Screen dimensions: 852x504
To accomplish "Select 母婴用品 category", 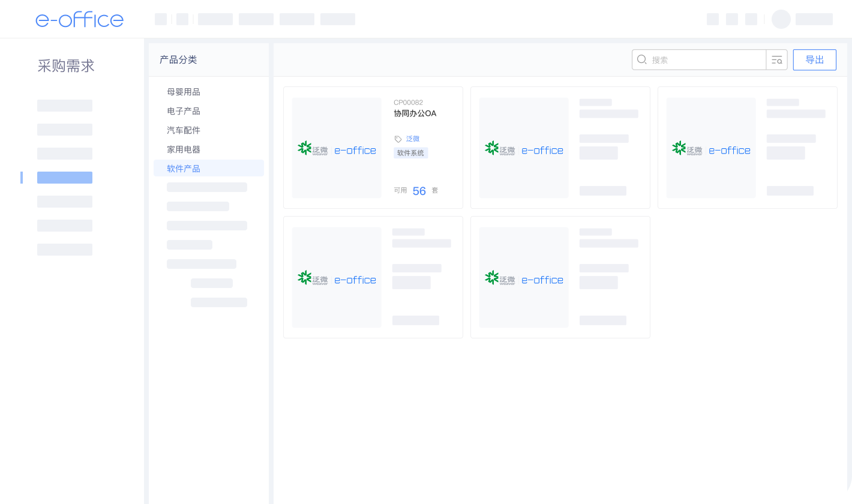I will point(184,92).
